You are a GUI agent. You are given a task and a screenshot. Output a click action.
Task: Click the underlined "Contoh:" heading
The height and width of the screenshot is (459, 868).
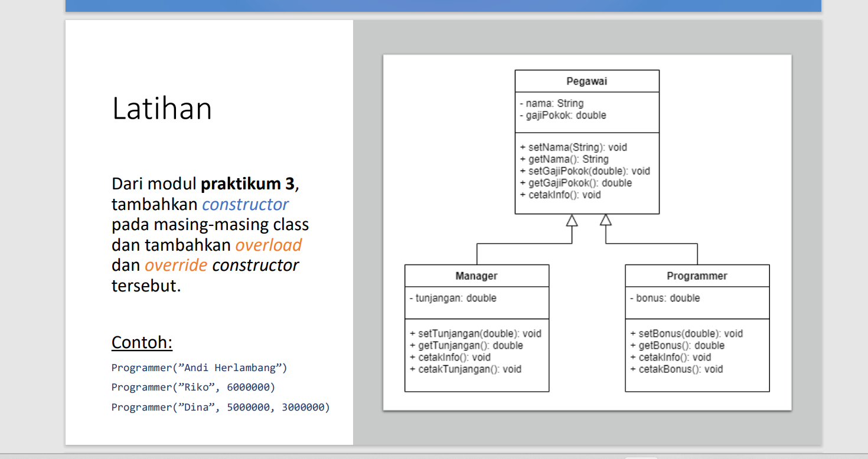[142, 342]
